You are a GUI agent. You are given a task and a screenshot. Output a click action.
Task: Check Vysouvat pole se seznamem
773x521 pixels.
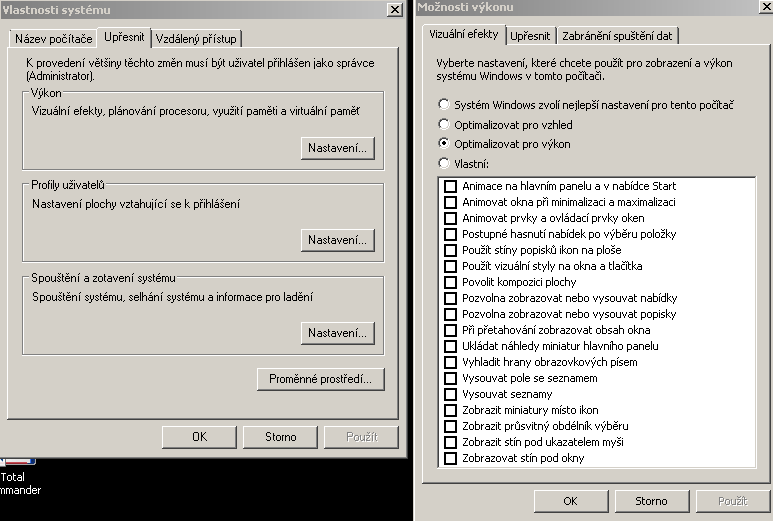(451, 379)
